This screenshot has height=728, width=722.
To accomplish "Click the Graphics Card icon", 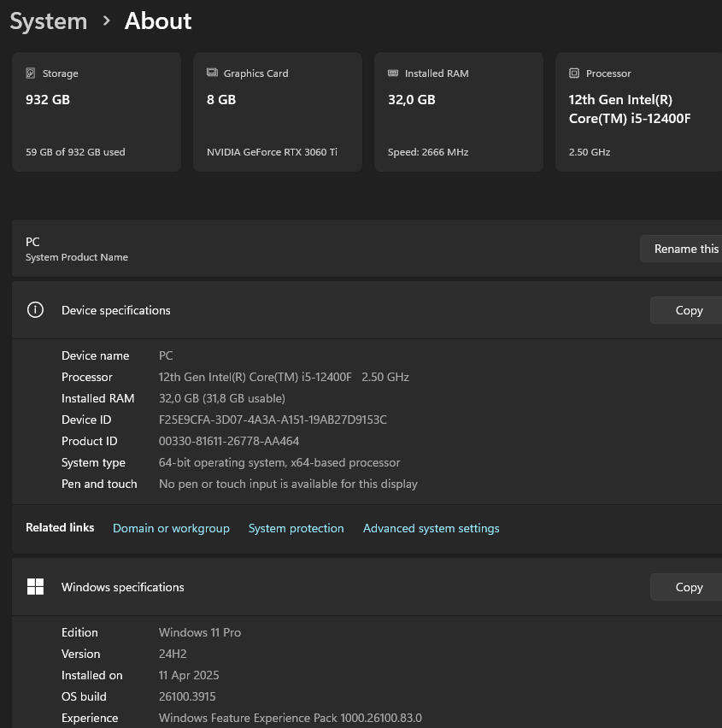I will pos(213,73).
